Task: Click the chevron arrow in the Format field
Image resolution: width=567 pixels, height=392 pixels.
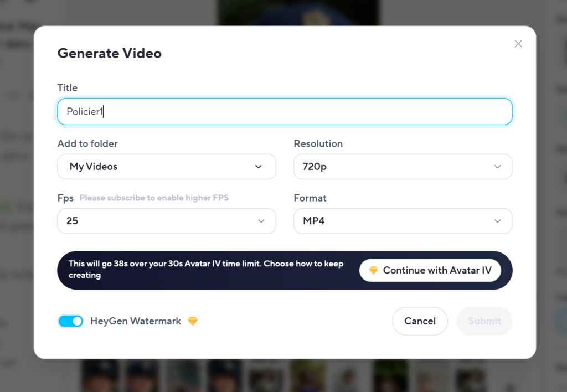Action: pos(497,221)
